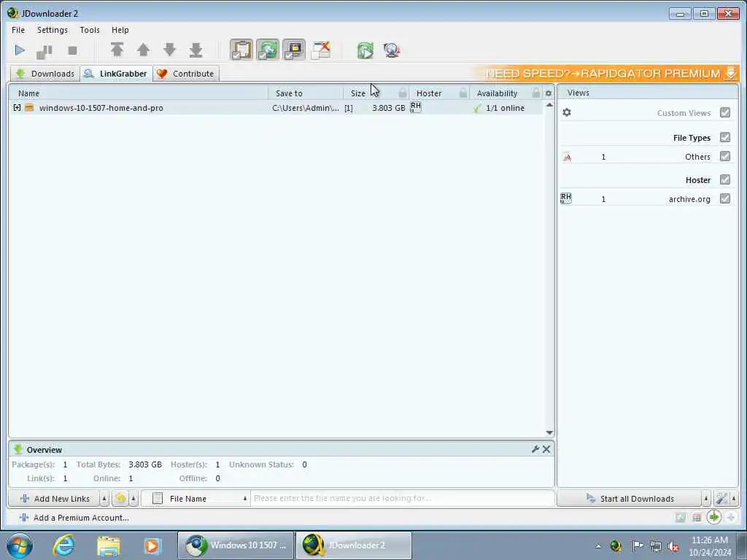This screenshot has height=560, width=747.
Task: Toggle the Custom Views checkbox
Action: tap(725, 112)
